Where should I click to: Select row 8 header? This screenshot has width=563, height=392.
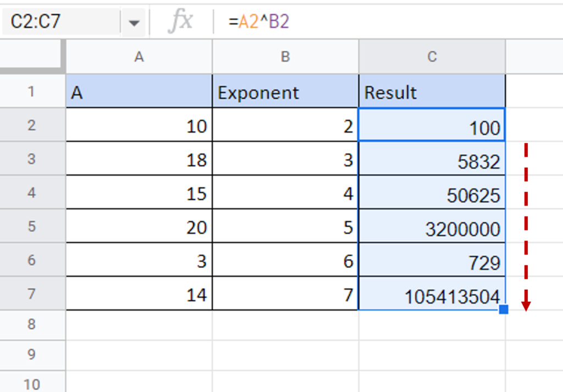pos(31,324)
